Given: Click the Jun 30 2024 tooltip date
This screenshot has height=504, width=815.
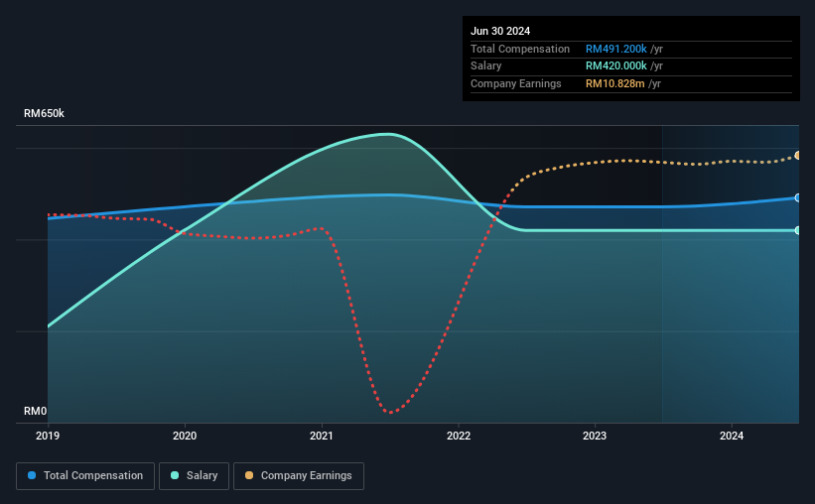Looking at the screenshot, I should pyautogui.click(x=500, y=31).
